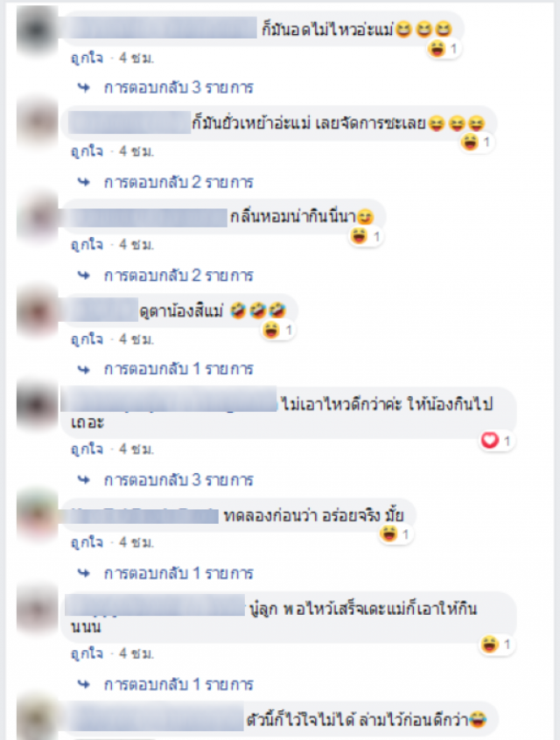The width and height of the screenshot is (560, 740).
Task: Click laughing reaction under 'ดูตาน้องสิแม่' comment
Action: (x=278, y=330)
